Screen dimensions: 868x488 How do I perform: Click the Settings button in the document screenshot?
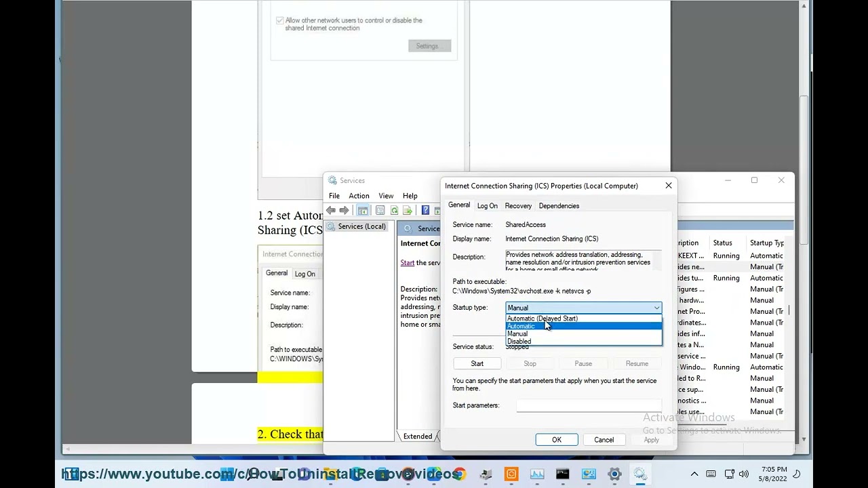[429, 46]
